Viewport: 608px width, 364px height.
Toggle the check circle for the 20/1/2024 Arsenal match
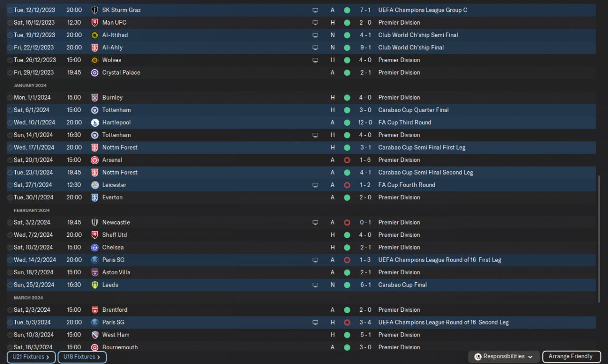pyautogui.click(x=10, y=160)
